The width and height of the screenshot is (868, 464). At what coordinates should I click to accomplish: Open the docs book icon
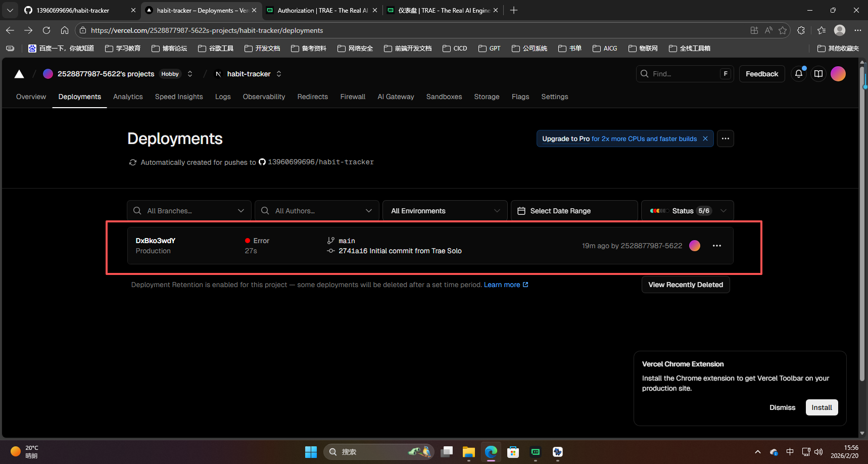click(x=818, y=74)
